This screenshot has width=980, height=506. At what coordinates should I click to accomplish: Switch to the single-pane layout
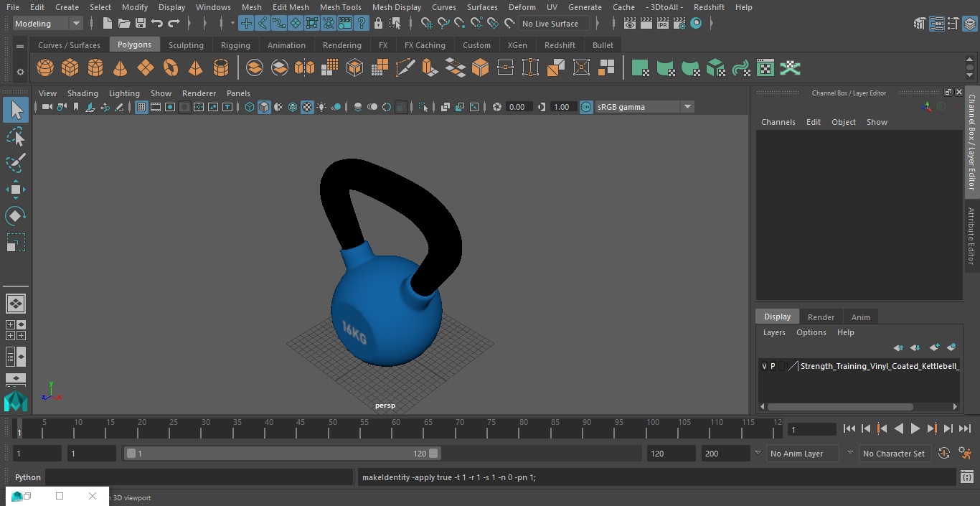click(x=16, y=304)
